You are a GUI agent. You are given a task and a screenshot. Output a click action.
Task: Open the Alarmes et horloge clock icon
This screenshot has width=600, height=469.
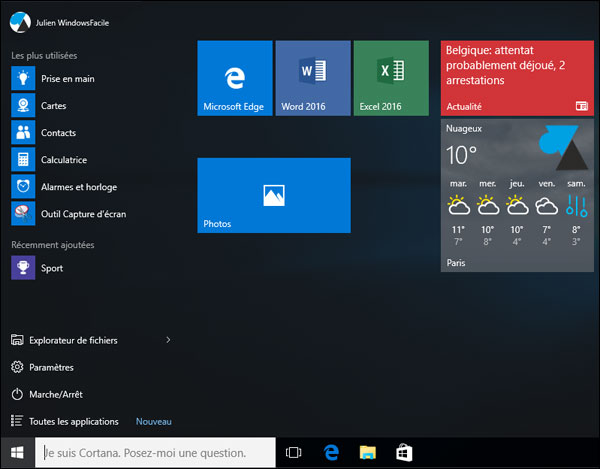click(x=23, y=187)
